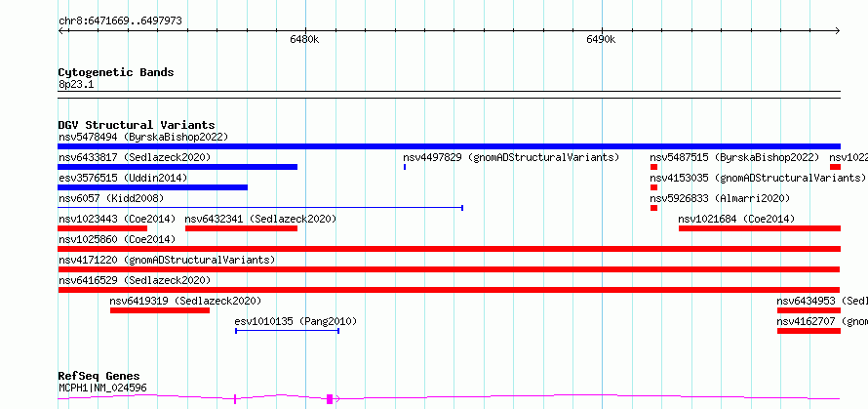
Task: Select the red nsv1025860 full-width bar
Action: [449, 249]
